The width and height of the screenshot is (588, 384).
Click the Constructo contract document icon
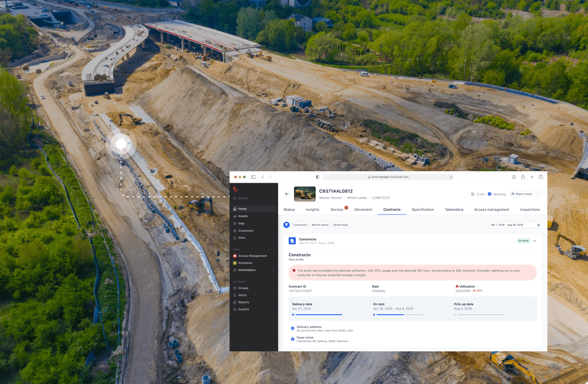(x=292, y=241)
